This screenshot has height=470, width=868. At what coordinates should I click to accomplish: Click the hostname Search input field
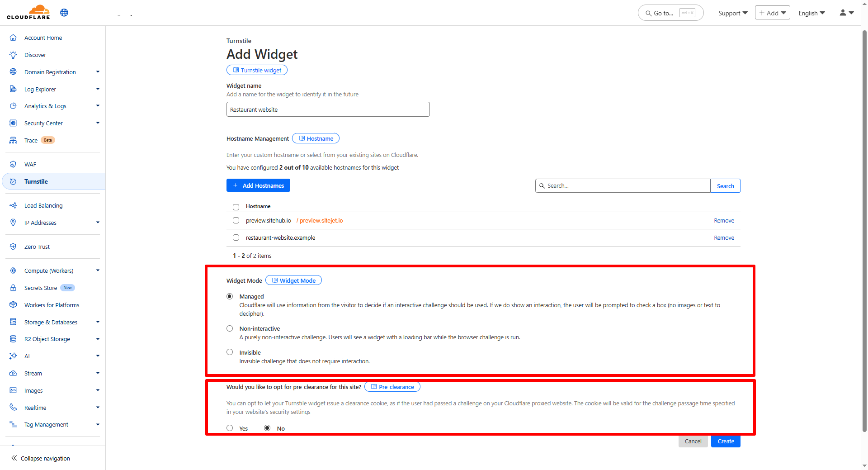coord(623,186)
